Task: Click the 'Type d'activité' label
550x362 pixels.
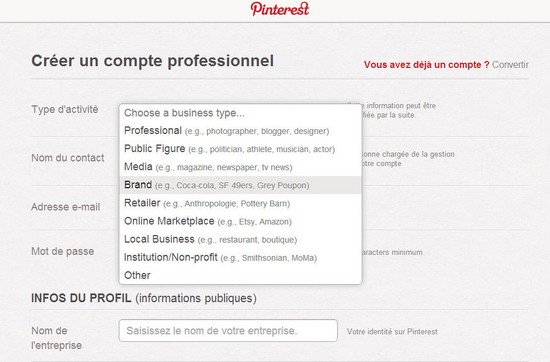Action: pyautogui.click(x=65, y=109)
